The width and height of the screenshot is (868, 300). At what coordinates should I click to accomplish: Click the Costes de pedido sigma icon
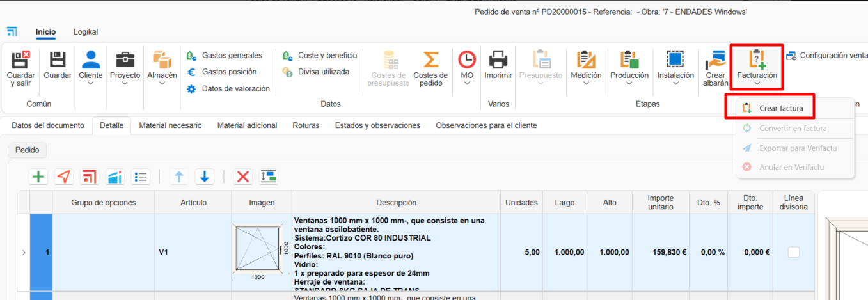point(430,59)
